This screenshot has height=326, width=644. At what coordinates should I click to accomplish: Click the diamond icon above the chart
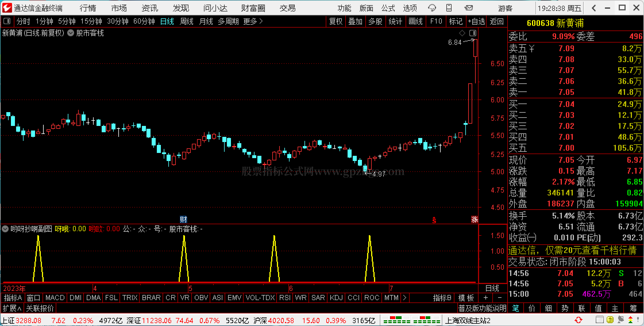click(462, 33)
